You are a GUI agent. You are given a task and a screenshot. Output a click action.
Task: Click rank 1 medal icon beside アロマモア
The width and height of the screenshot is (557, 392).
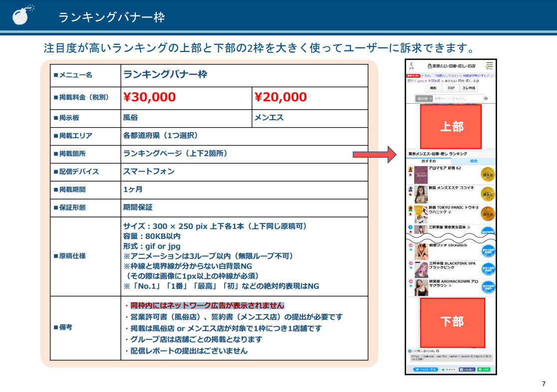point(410,170)
